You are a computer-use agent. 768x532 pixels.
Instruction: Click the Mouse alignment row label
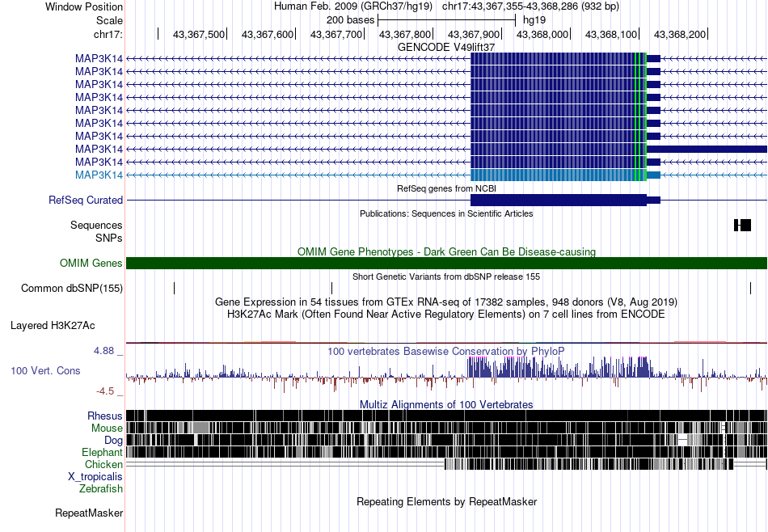[107, 429]
